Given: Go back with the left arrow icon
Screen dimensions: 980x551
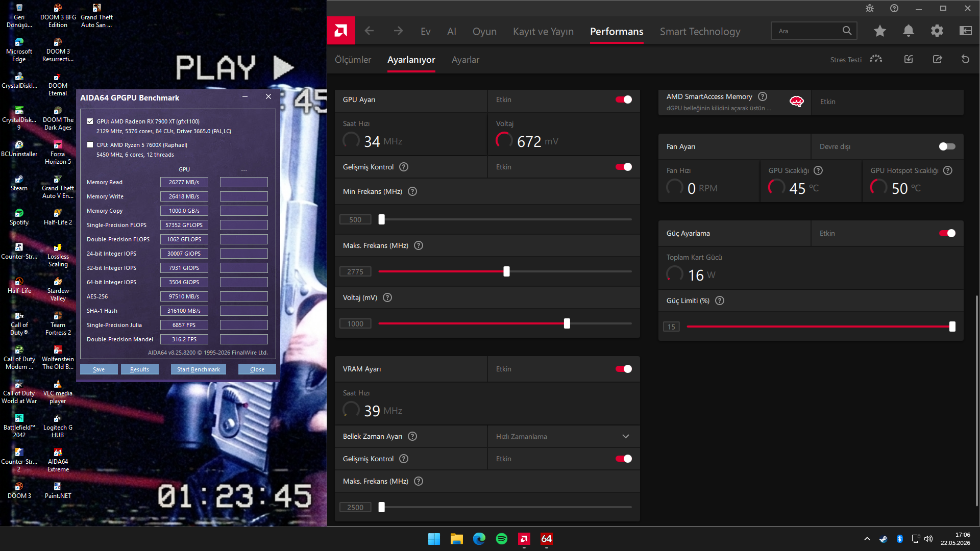Looking at the screenshot, I should coord(369,31).
